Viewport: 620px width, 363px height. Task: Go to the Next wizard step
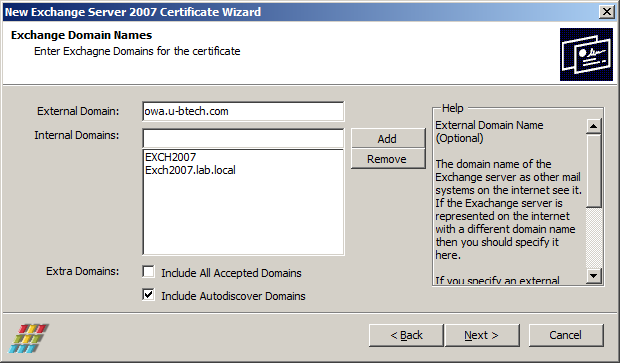coord(482,335)
